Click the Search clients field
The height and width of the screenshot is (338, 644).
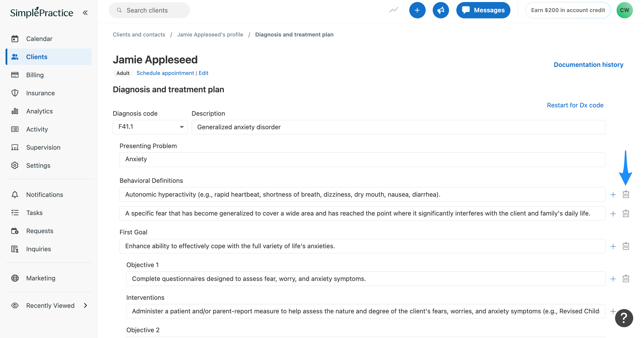coord(149,10)
